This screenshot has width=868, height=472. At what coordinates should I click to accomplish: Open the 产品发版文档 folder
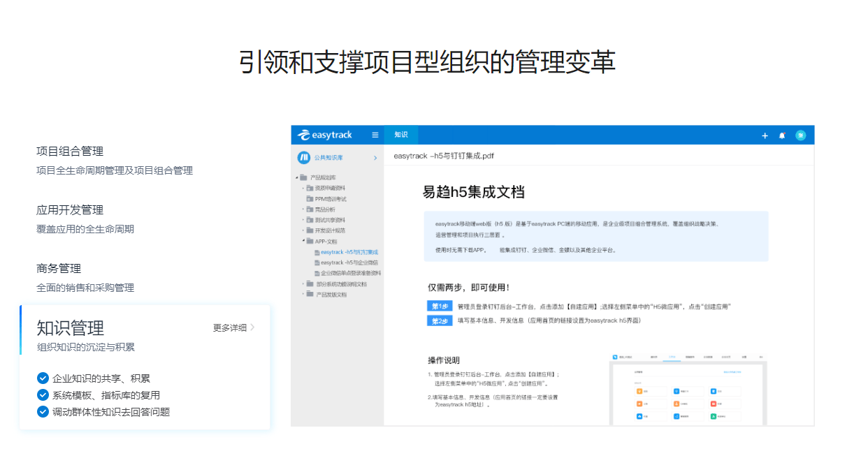click(x=331, y=295)
